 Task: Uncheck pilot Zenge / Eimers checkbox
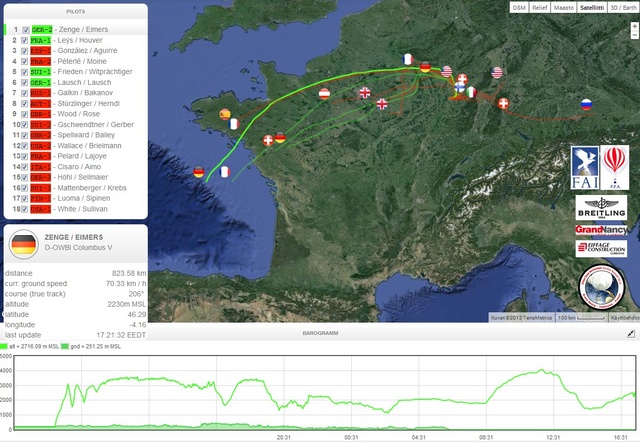tap(25, 31)
